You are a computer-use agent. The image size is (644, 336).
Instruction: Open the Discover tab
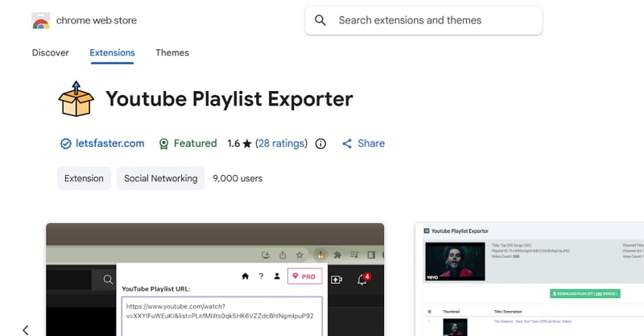point(51,52)
